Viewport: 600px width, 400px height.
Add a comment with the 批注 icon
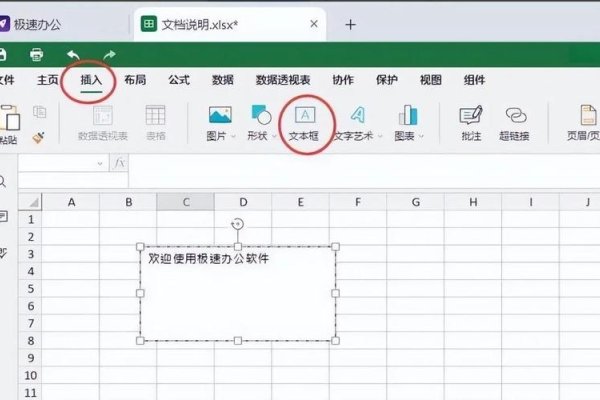471,115
